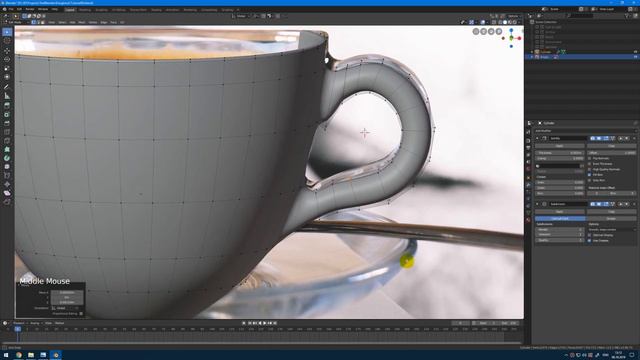640x360 pixels.
Task: Select the Bevel tool
Action: (7, 123)
